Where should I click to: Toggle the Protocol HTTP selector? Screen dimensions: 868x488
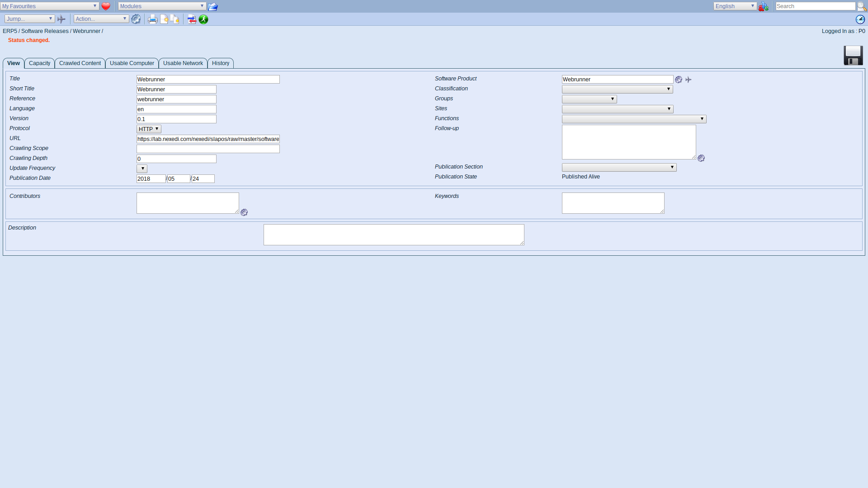(148, 129)
